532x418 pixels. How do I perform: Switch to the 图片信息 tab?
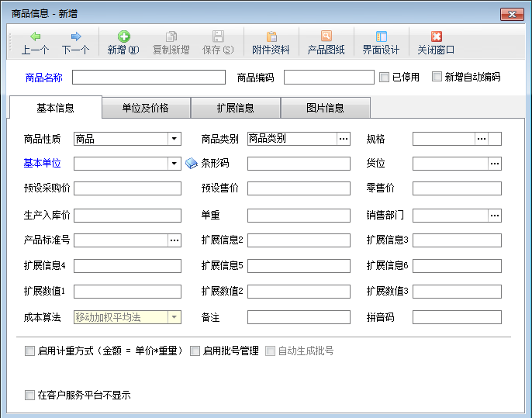pos(325,108)
